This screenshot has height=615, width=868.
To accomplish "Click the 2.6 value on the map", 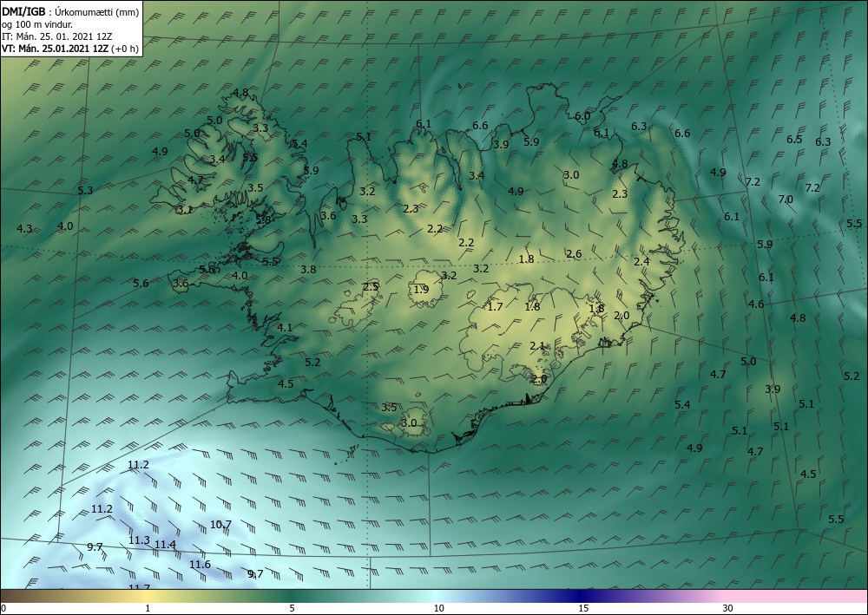I will [574, 254].
